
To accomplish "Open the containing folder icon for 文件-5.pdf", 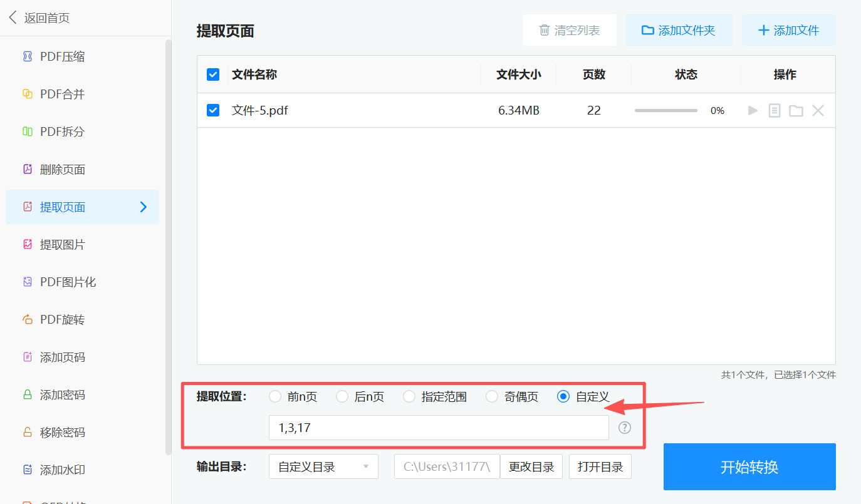I will coord(796,110).
